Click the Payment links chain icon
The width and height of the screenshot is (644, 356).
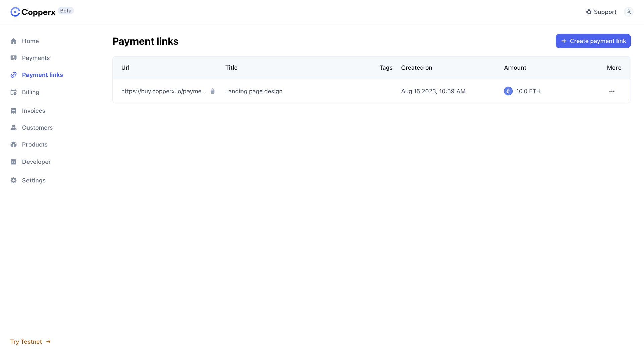click(14, 75)
